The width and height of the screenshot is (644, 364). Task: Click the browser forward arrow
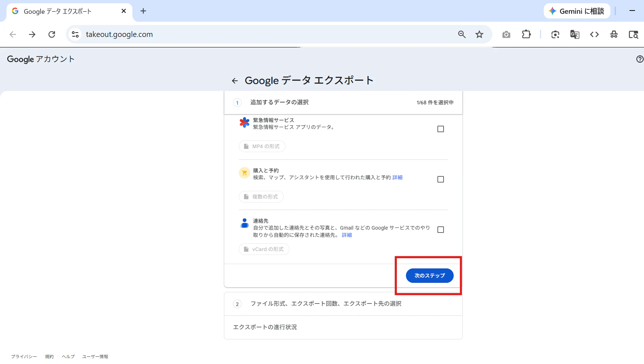pyautogui.click(x=32, y=34)
